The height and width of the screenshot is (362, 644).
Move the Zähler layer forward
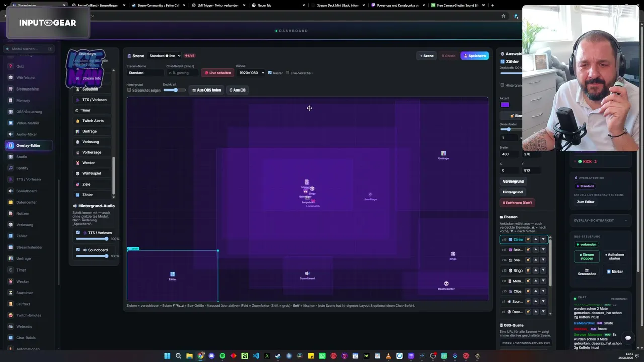536,239
